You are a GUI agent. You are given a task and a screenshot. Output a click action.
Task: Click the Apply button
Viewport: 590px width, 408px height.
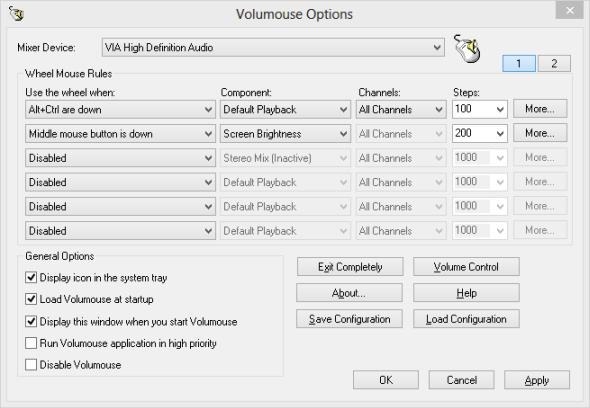click(x=537, y=380)
